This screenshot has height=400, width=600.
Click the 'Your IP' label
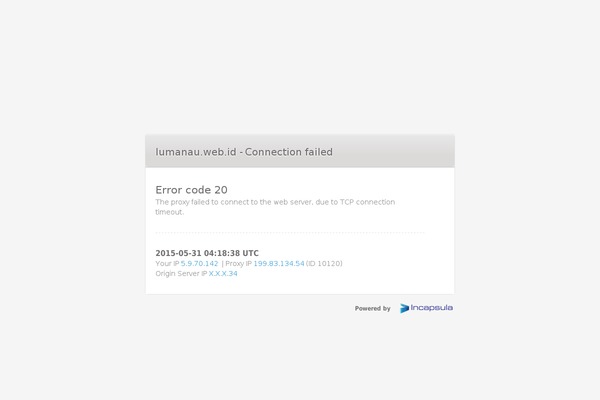pos(167,263)
